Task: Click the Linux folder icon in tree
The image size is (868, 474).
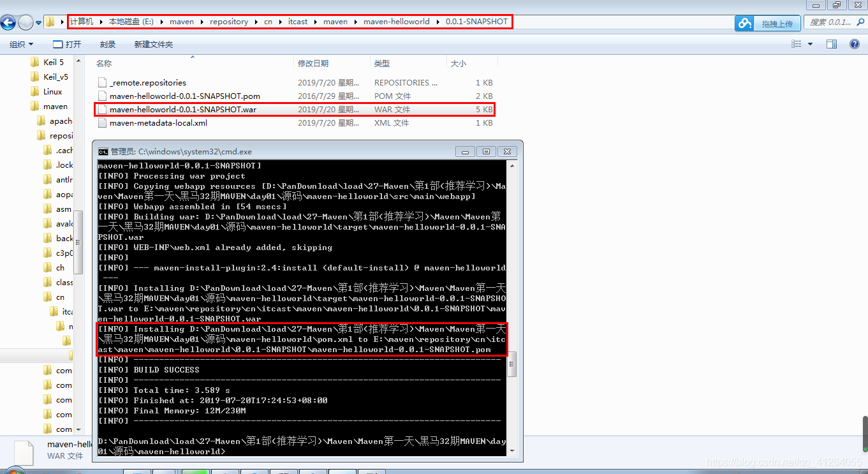Action: pyautogui.click(x=35, y=92)
